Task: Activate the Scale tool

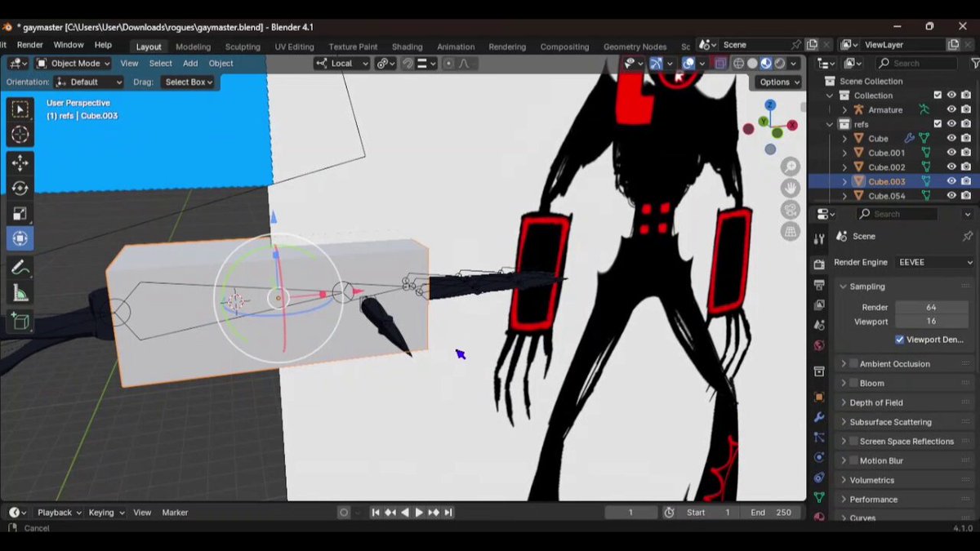Action: tap(20, 214)
